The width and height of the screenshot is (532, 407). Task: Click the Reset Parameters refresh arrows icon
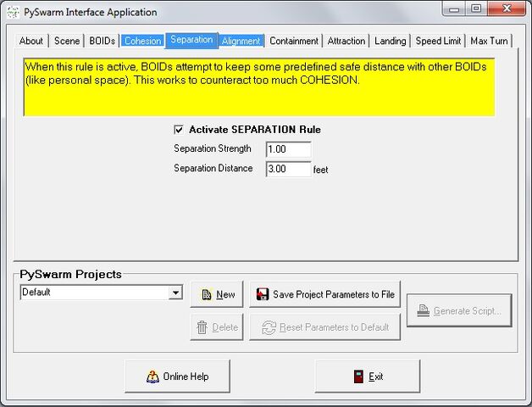click(x=269, y=327)
